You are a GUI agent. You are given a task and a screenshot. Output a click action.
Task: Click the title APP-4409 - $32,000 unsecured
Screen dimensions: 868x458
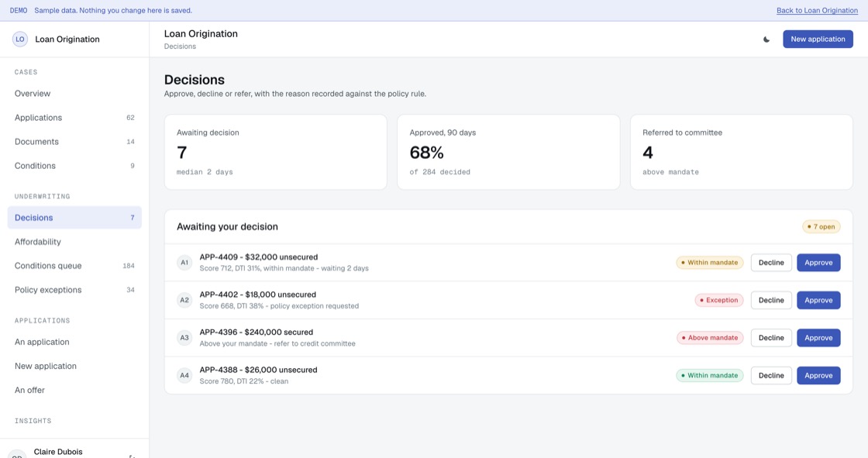click(259, 257)
